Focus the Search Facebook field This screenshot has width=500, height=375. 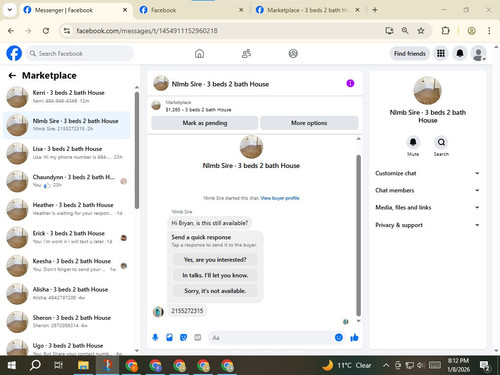point(80,53)
